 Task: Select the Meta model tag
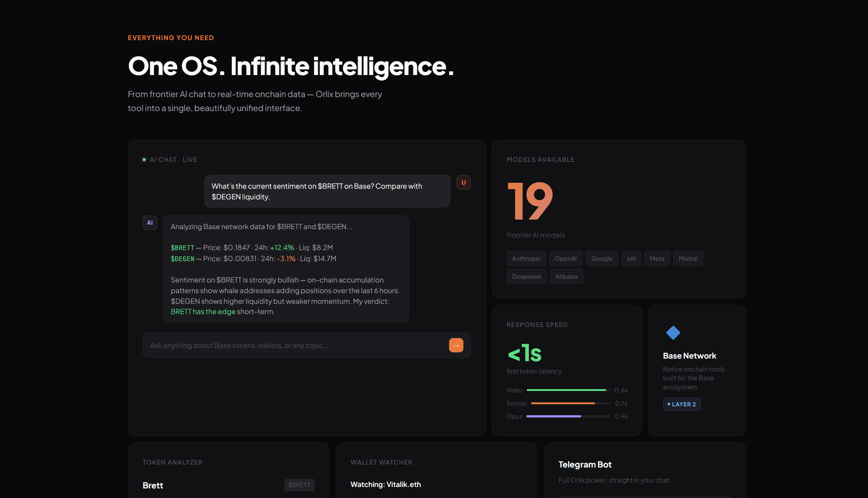click(657, 259)
